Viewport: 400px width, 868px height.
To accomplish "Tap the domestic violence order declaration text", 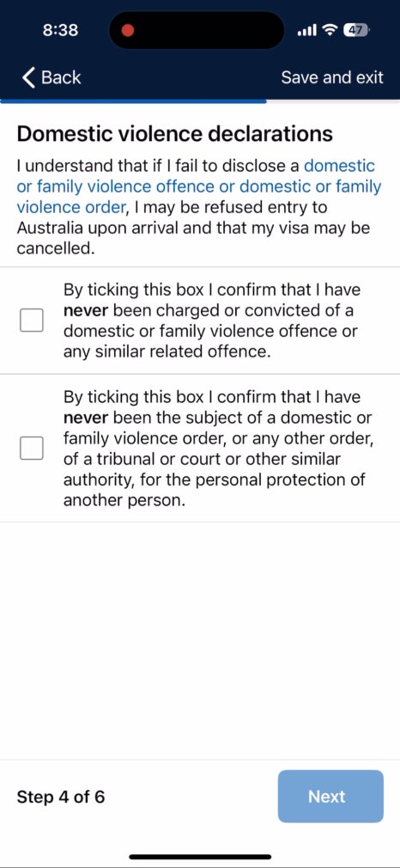I will tap(219, 449).
